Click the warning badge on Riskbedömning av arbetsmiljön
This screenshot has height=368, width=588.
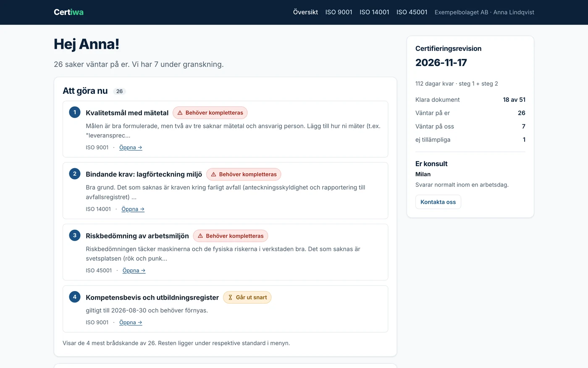[x=231, y=236]
